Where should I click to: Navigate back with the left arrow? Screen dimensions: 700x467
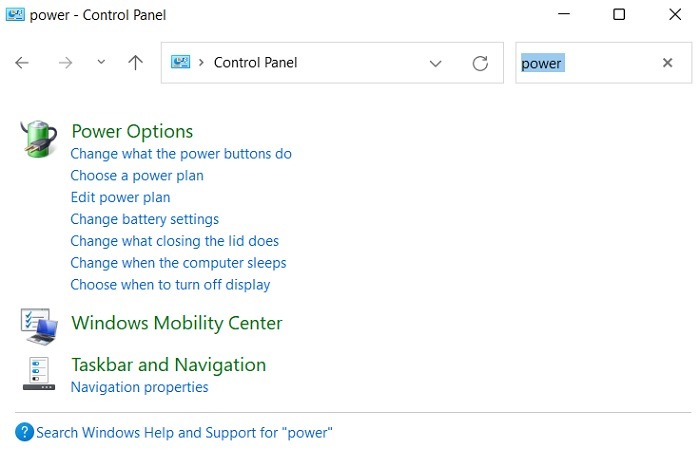(22, 63)
